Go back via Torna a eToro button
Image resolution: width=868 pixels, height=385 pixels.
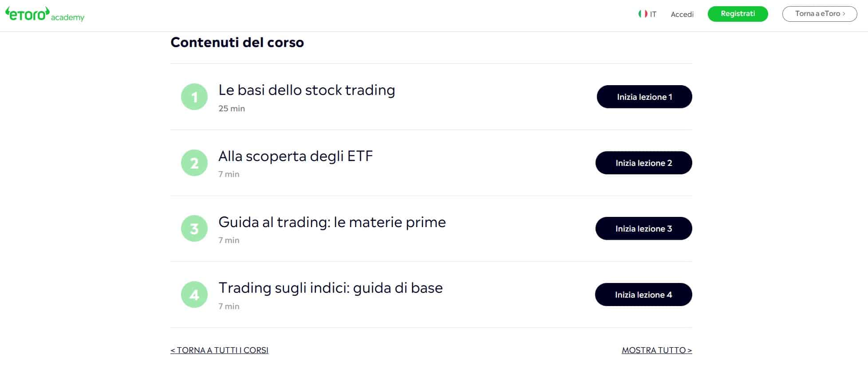pyautogui.click(x=819, y=14)
